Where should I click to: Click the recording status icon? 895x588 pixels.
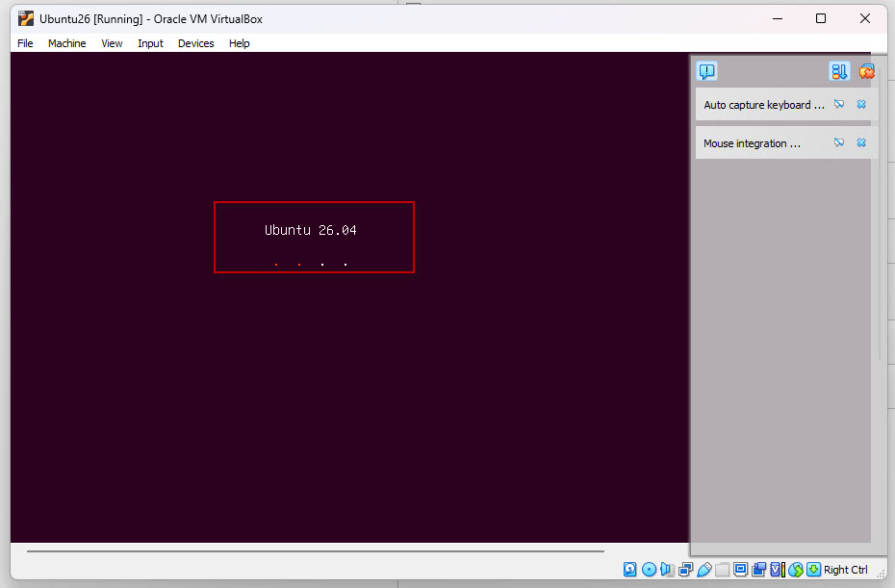(758, 569)
